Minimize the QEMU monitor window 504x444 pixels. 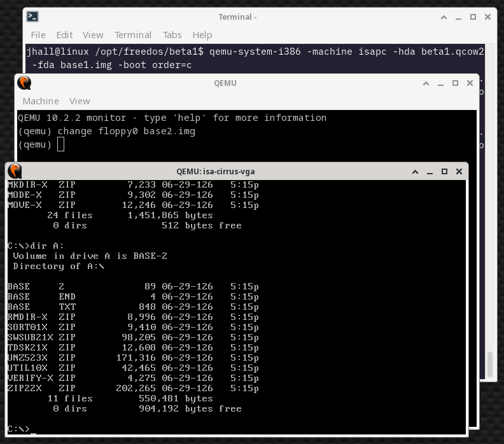pyautogui.click(x=440, y=83)
